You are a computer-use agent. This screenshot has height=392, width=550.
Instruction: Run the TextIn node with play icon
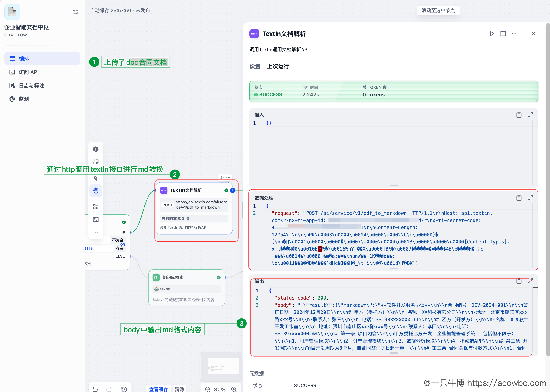pos(492,34)
